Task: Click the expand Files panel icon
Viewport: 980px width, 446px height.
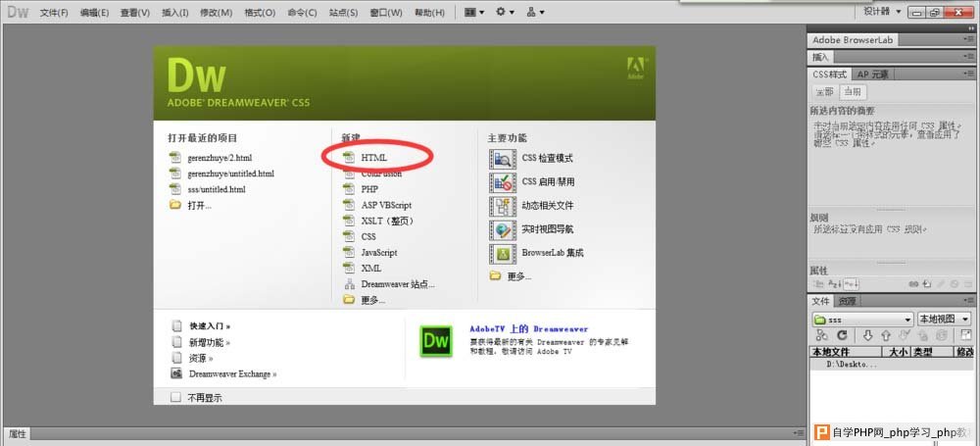Action: tap(966, 335)
